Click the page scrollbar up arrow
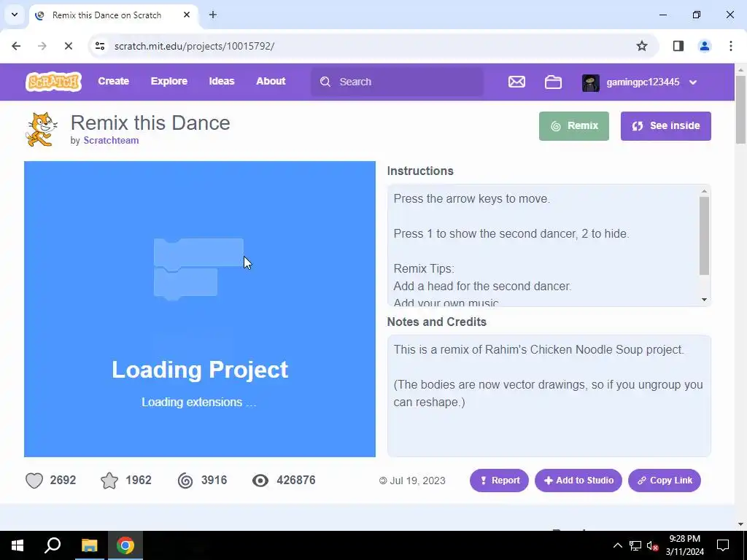Image resolution: width=747 pixels, height=560 pixels. pos(740,69)
